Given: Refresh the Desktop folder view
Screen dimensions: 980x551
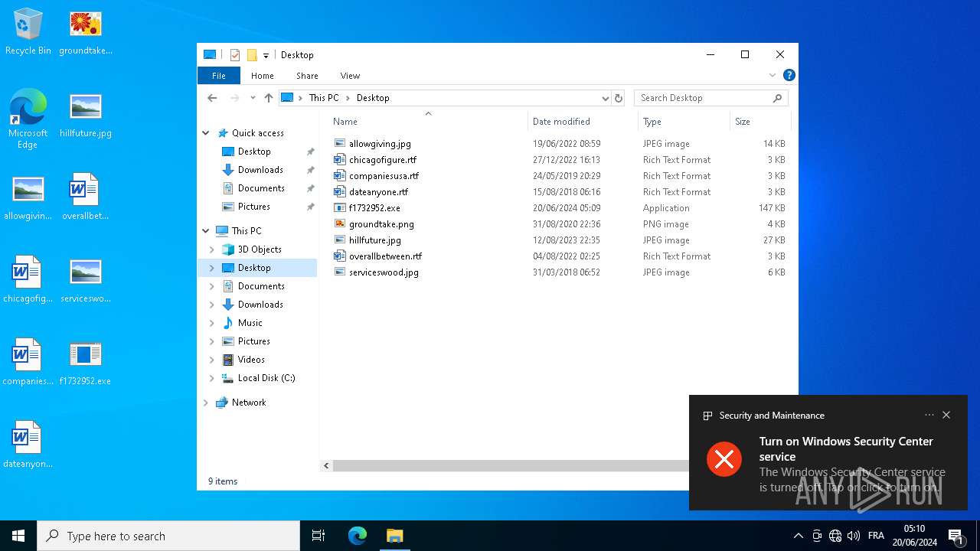Looking at the screenshot, I should (619, 98).
